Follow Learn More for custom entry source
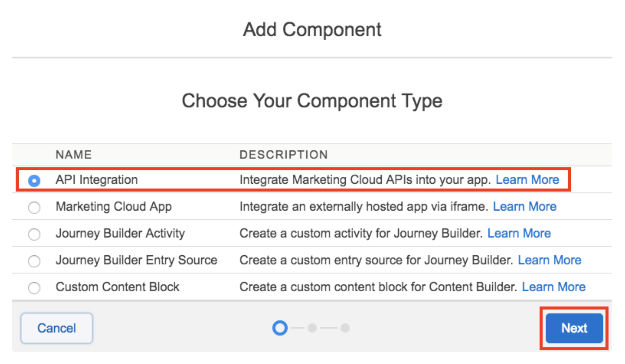The image size is (625, 364). click(x=549, y=260)
